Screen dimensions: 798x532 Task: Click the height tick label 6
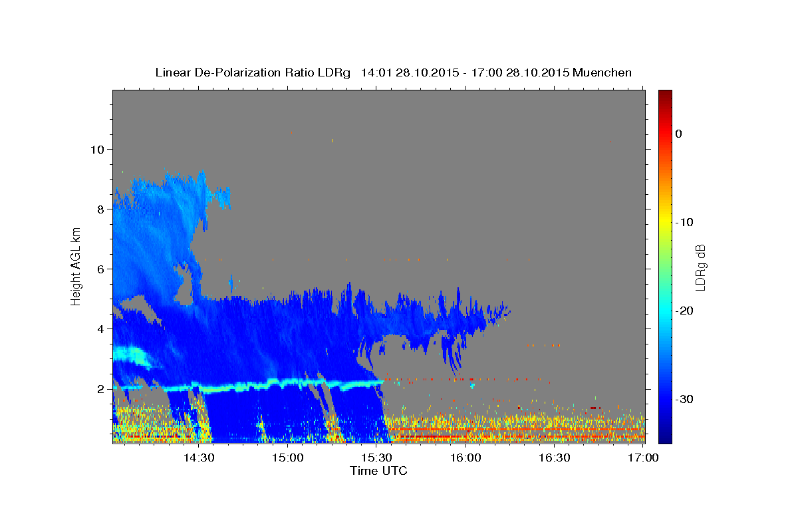(x=100, y=269)
